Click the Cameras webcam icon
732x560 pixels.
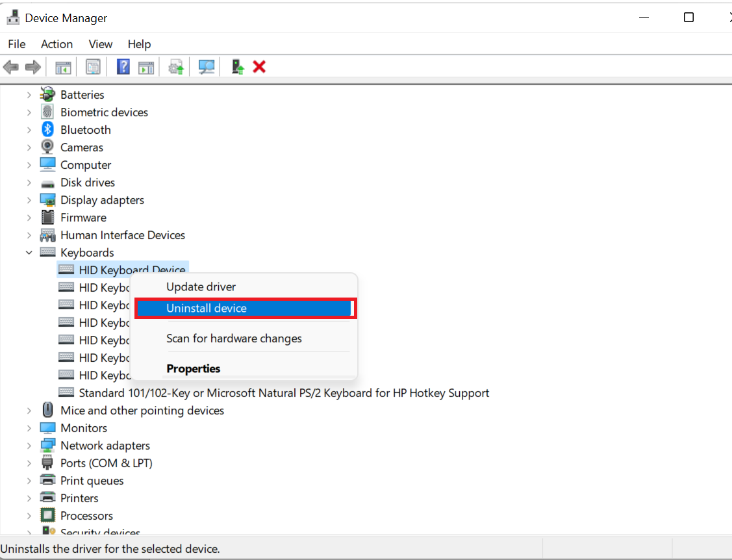(x=47, y=147)
